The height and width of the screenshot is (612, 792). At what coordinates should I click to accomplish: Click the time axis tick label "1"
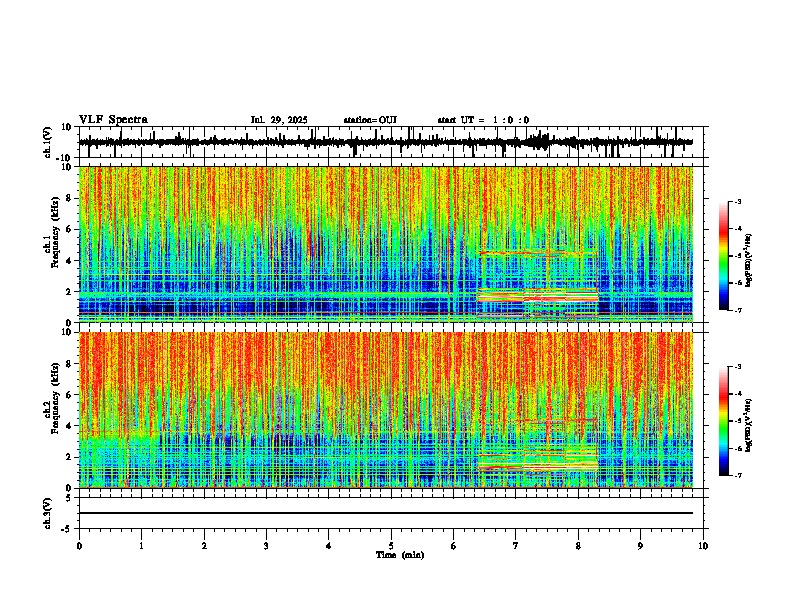click(x=141, y=545)
